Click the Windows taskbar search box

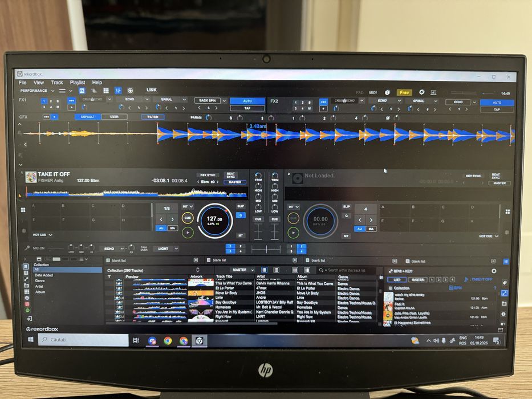point(83,340)
